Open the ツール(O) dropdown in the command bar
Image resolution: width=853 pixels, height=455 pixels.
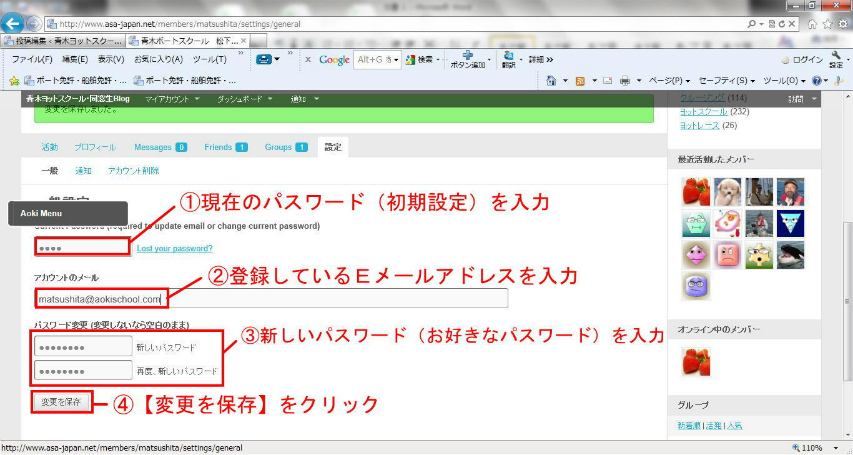pyautogui.click(x=784, y=81)
